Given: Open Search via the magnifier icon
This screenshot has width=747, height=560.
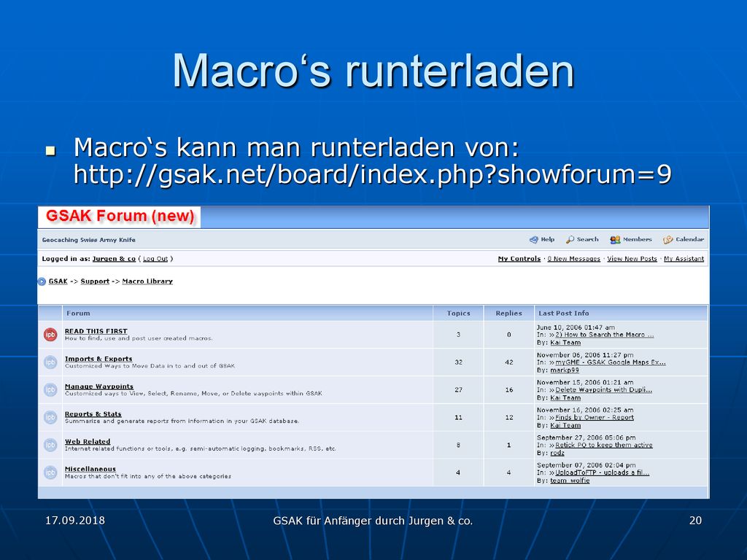Looking at the screenshot, I should point(570,239).
